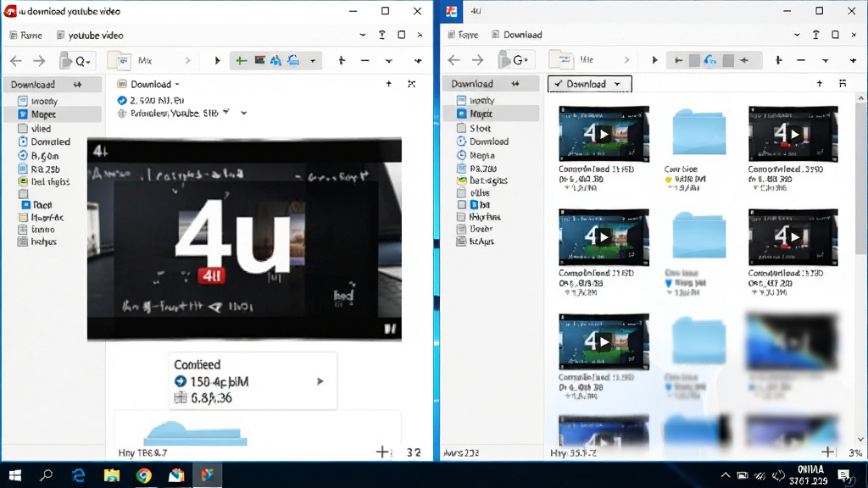
Task: Click the picture icon beside the green plus
Action: coord(259,60)
